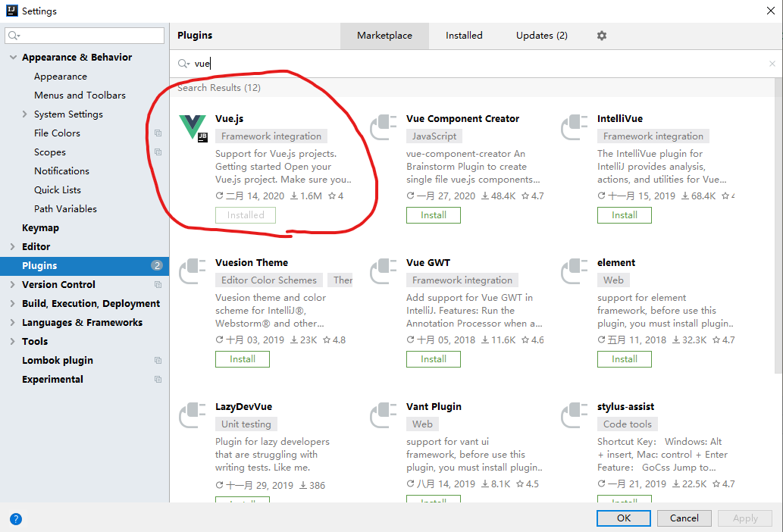Click the Vant Plugin plug icon

(x=383, y=415)
